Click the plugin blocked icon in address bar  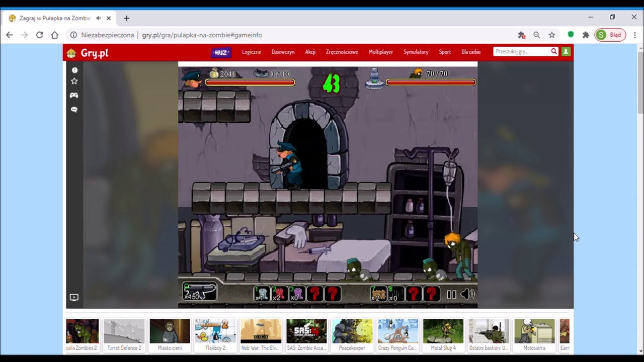click(x=522, y=35)
